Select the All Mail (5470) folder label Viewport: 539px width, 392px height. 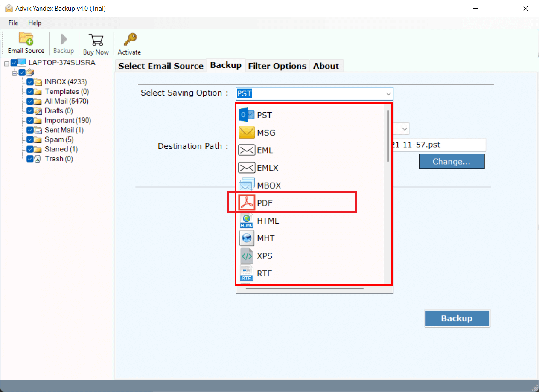point(67,101)
